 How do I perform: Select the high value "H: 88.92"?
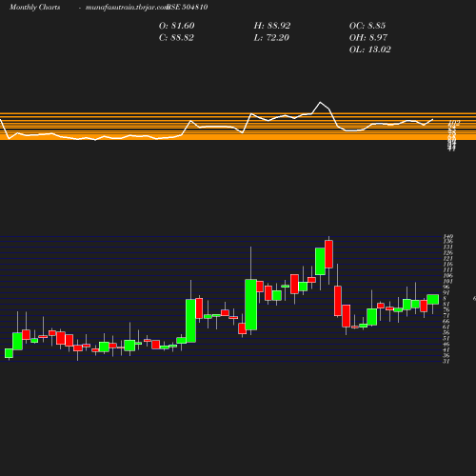coord(272,26)
